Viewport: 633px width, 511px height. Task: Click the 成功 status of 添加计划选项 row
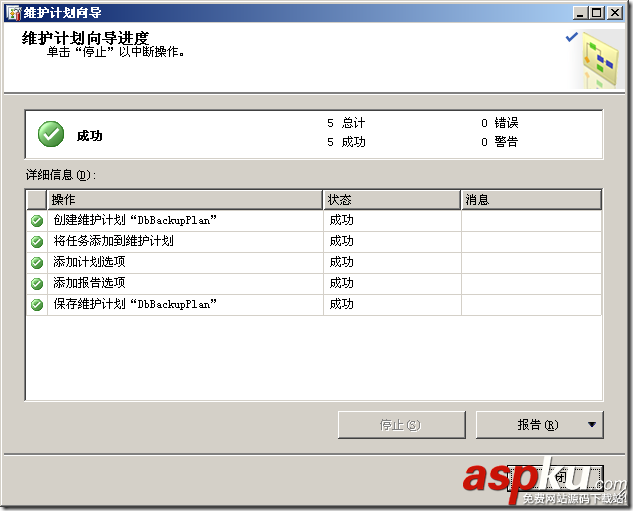[x=342, y=262]
